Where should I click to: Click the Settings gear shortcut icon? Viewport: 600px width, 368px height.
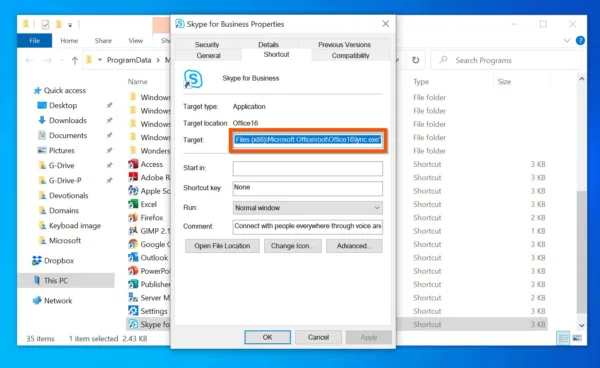[x=133, y=311]
